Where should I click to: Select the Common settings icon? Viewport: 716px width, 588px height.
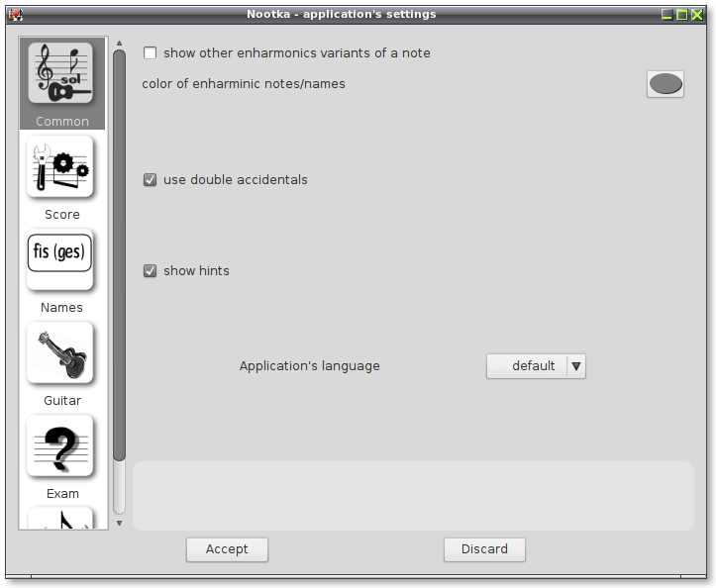click(60, 73)
